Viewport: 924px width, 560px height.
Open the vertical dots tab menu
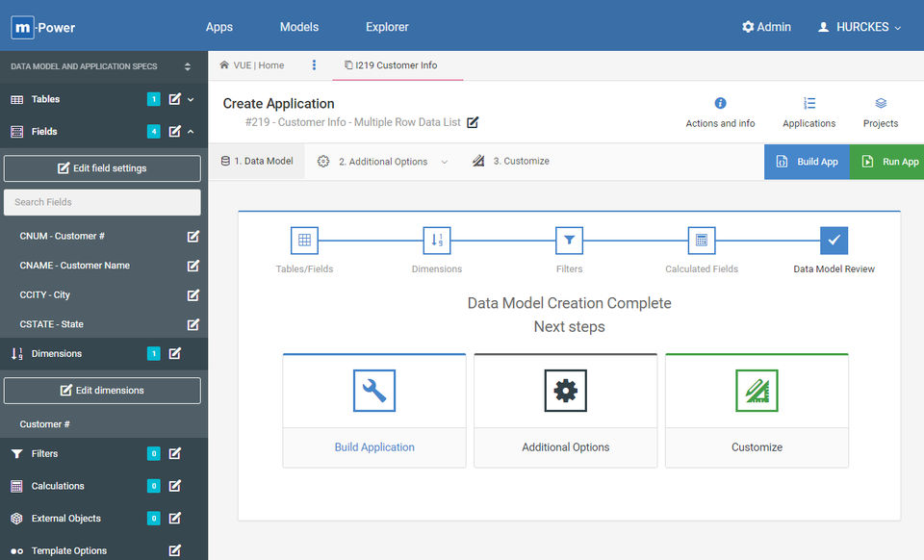[x=314, y=65]
